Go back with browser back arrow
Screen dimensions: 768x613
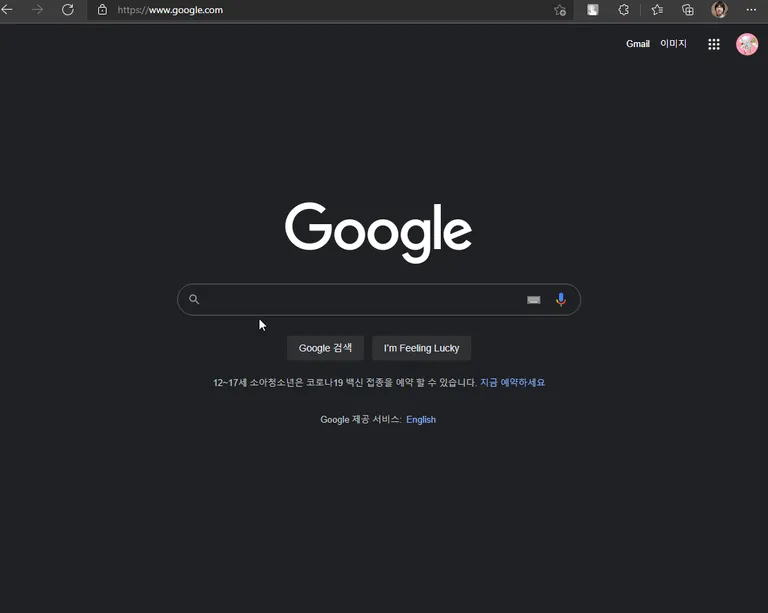coord(7,9)
